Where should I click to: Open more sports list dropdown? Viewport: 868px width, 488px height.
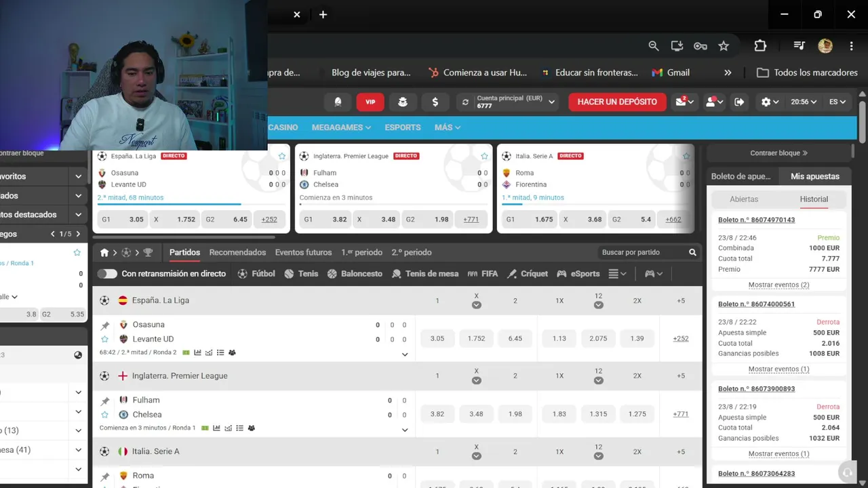pos(617,274)
